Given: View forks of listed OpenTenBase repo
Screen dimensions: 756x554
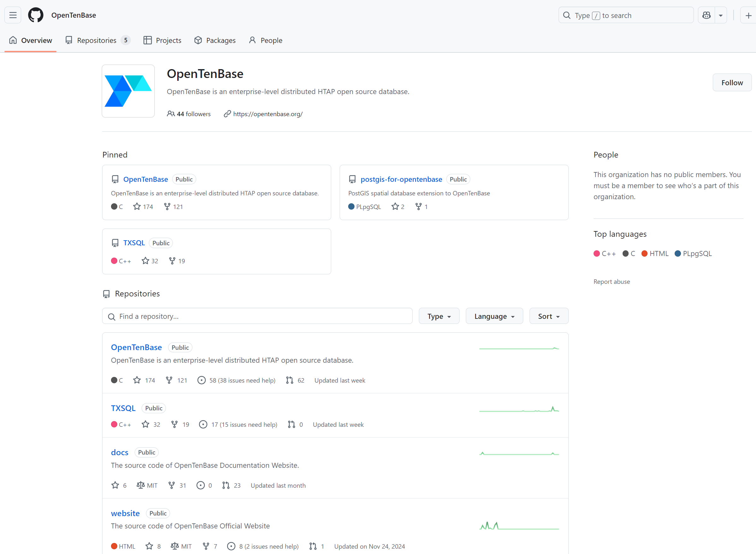Looking at the screenshot, I should tap(176, 380).
